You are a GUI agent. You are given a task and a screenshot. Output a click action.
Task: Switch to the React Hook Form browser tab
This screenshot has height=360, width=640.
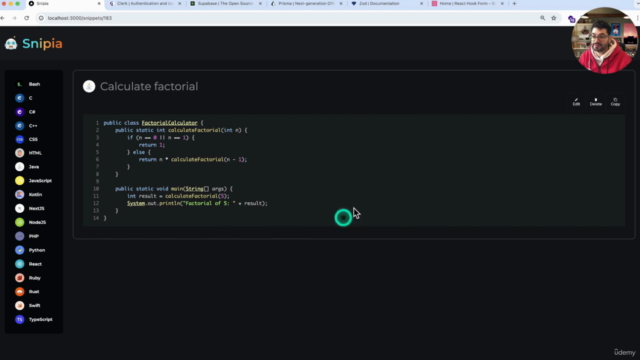click(x=468, y=4)
